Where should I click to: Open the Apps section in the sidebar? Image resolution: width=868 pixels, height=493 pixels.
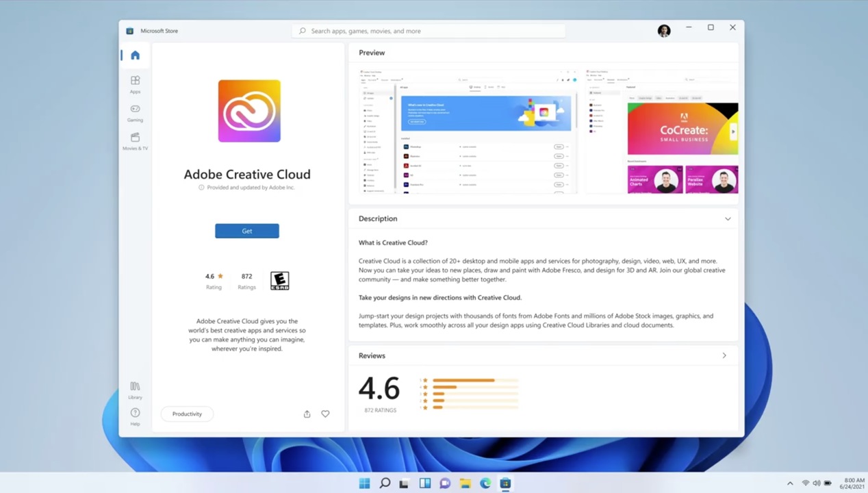(x=135, y=84)
